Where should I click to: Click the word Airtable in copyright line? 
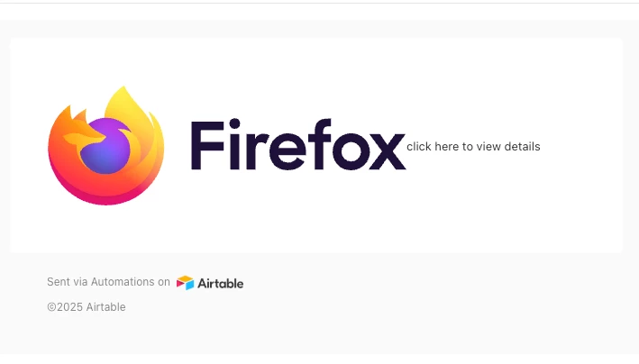tap(106, 307)
